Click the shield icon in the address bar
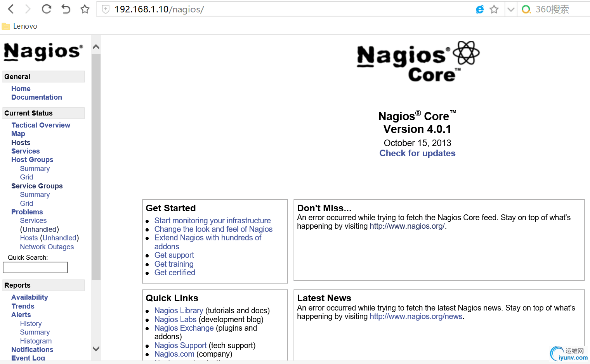This screenshot has width=590, height=364. tap(106, 9)
